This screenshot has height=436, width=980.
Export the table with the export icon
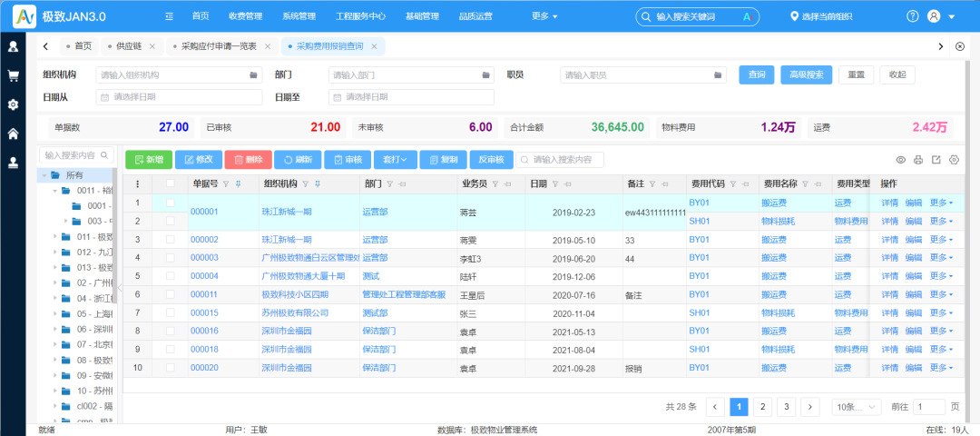tap(936, 160)
